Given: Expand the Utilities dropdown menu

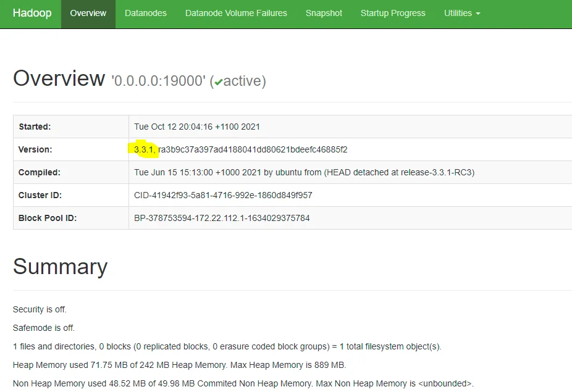Looking at the screenshot, I should tap(461, 13).
